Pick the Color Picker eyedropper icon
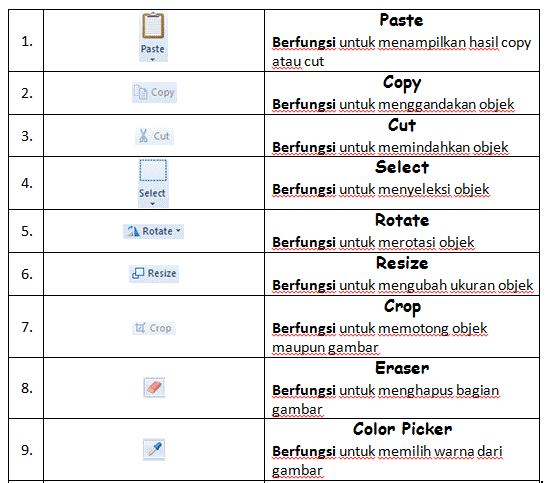549x483 pixels. click(x=154, y=449)
